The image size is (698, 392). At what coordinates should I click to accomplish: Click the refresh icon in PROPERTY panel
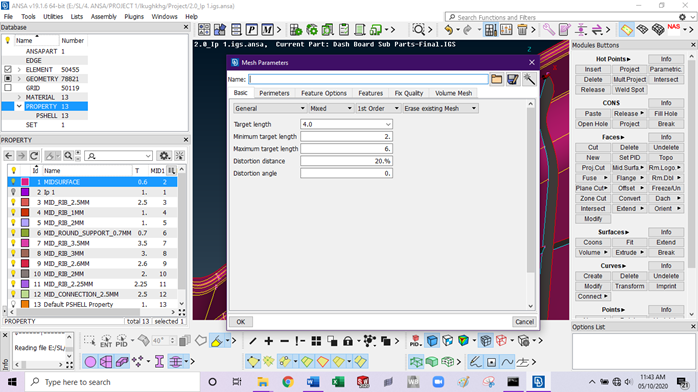[x=34, y=156]
